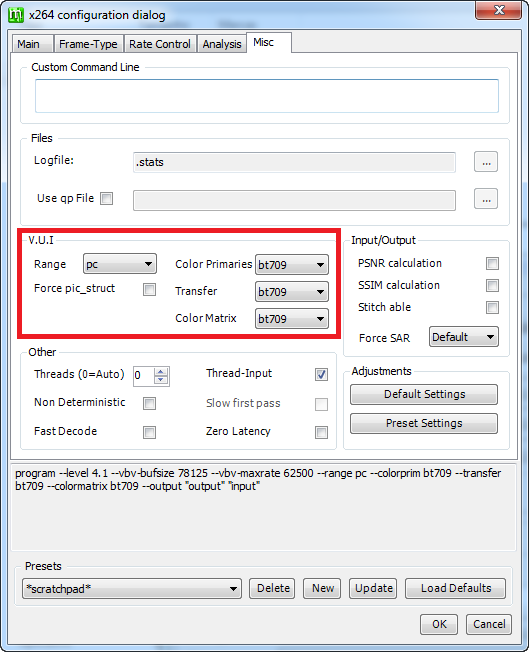Select the Analysis tab

pos(222,44)
